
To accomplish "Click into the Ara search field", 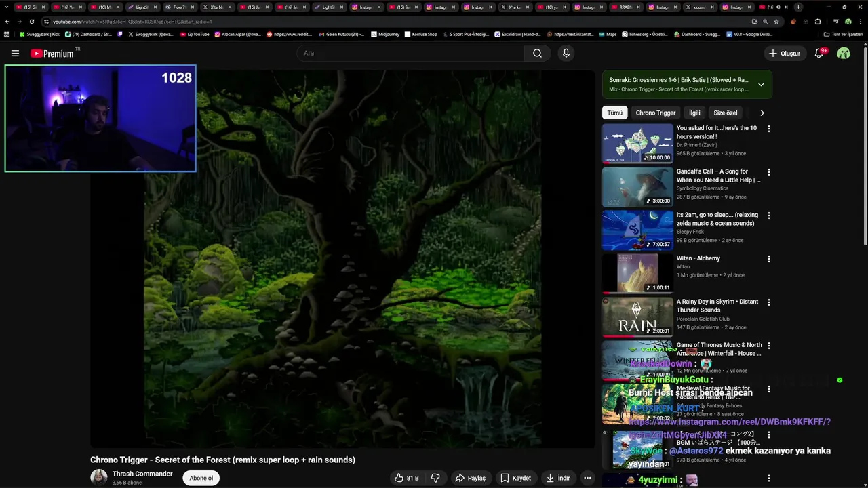I will click(410, 53).
